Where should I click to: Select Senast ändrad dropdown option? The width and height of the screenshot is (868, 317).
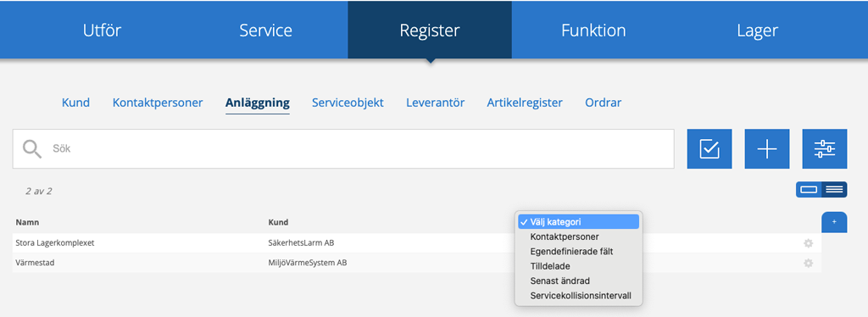point(559,281)
